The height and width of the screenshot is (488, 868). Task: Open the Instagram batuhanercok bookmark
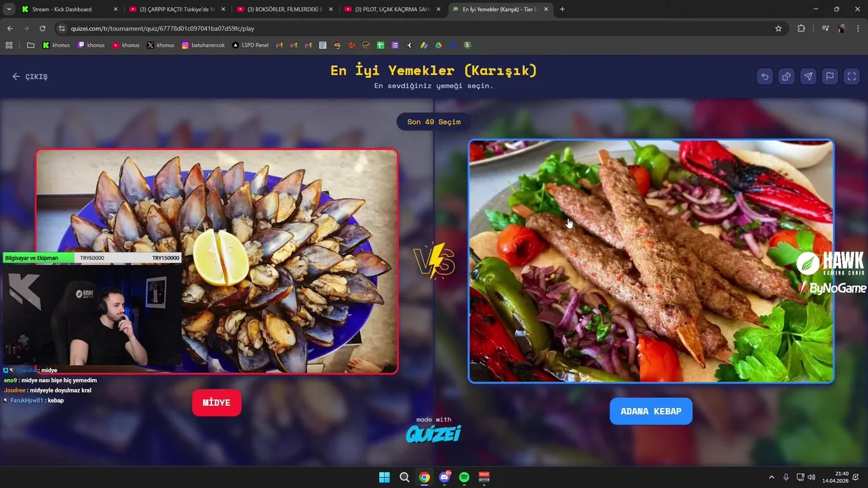pyautogui.click(x=203, y=45)
